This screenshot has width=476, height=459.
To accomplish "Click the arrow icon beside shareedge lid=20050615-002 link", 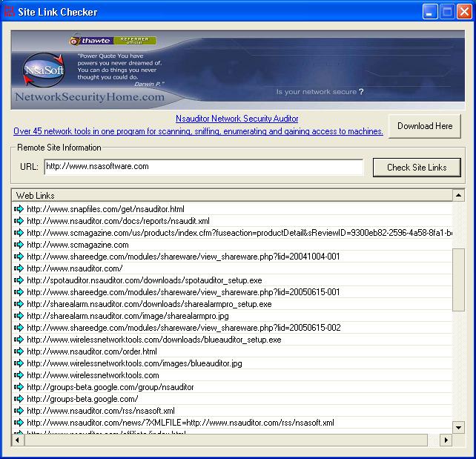I will click(x=19, y=328).
